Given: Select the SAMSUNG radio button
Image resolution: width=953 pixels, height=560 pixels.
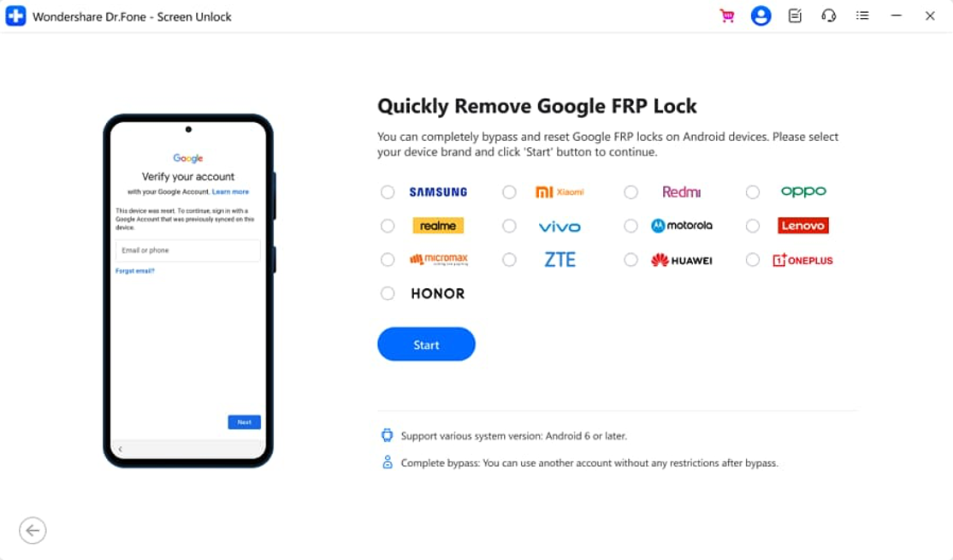Looking at the screenshot, I should point(388,192).
